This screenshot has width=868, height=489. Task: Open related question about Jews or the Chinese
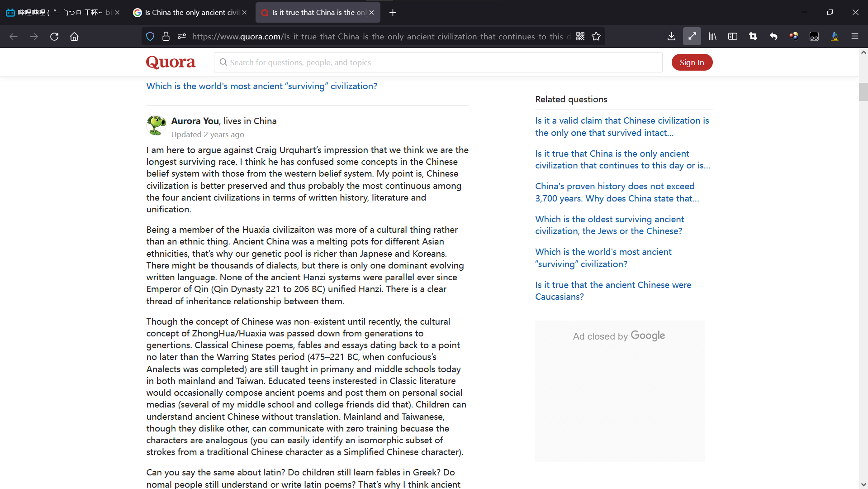(609, 225)
